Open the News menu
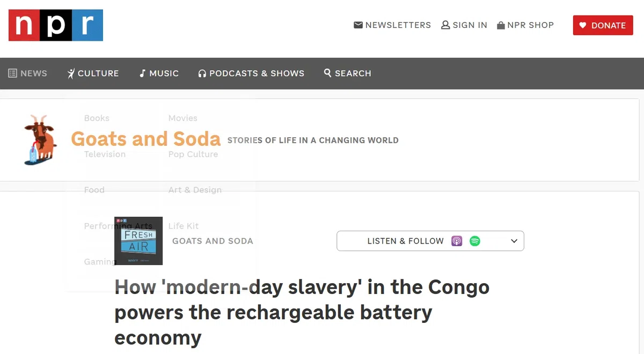644x354 pixels. pos(28,73)
